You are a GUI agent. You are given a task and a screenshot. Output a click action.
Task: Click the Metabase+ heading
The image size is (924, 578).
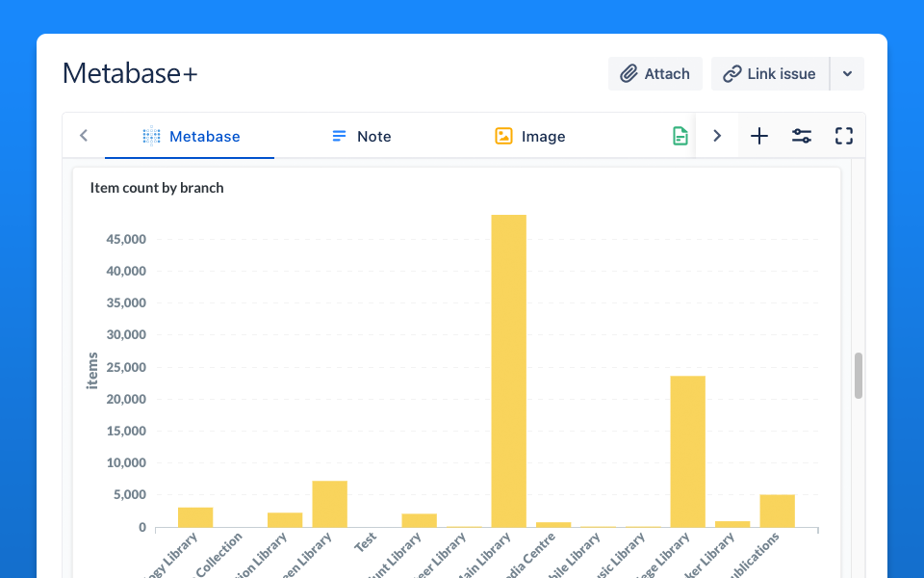point(130,74)
